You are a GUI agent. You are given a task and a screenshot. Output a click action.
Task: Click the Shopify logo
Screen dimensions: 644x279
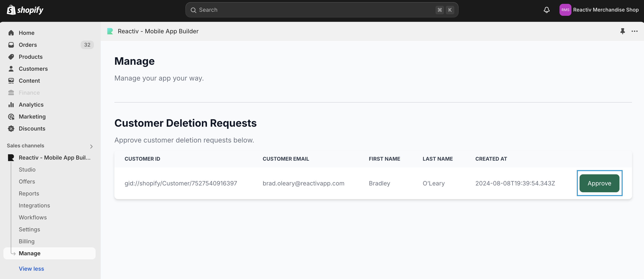[x=25, y=10]
